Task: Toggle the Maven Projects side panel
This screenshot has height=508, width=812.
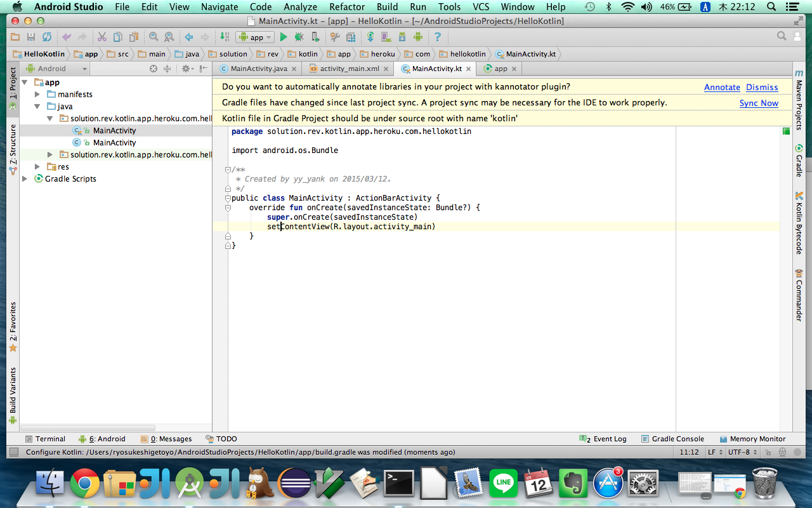Action: (799, 100)
